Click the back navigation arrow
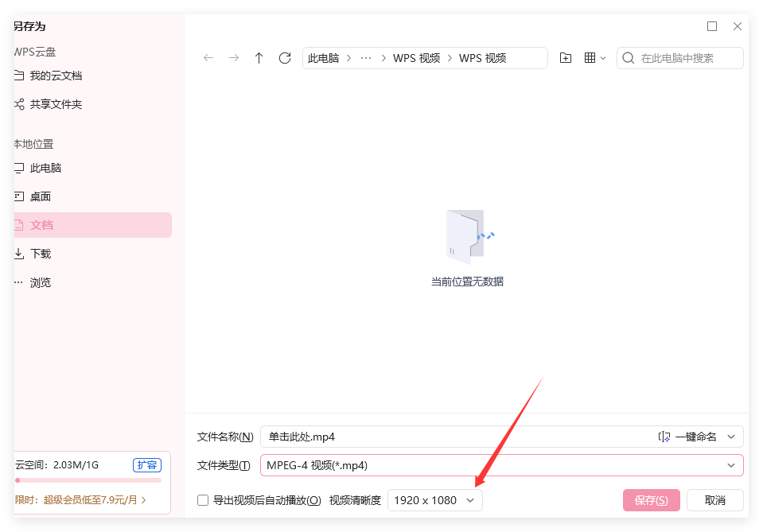 coord(208,57)
